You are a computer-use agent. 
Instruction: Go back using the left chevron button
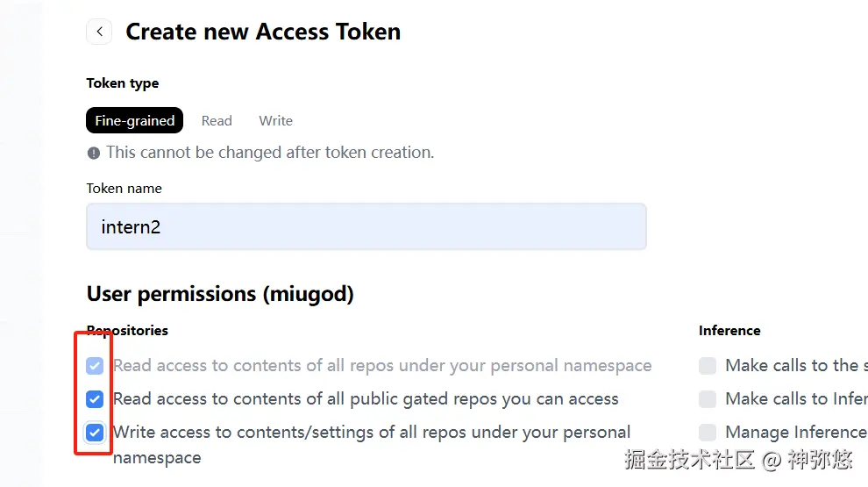click(99, 32)
